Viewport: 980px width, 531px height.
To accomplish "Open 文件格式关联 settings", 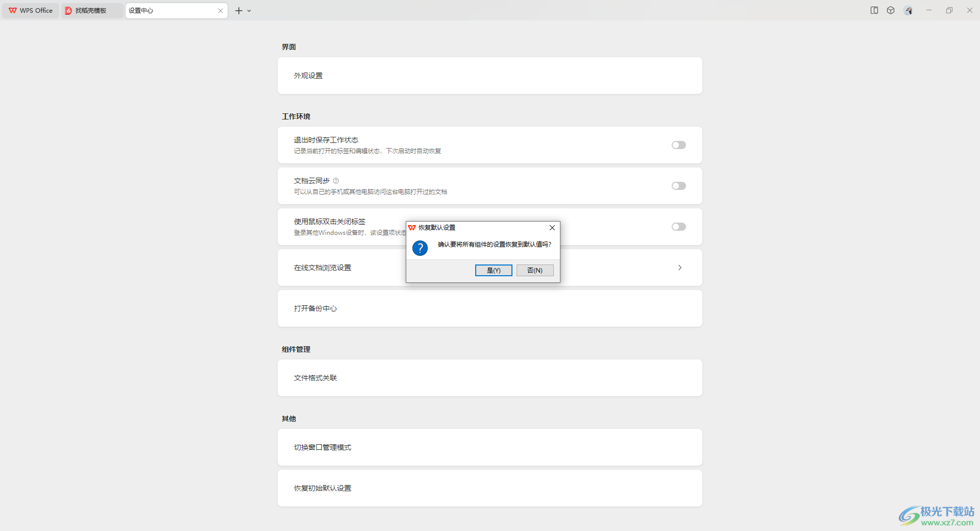I will pyautogui.click(x=490, y=378).
